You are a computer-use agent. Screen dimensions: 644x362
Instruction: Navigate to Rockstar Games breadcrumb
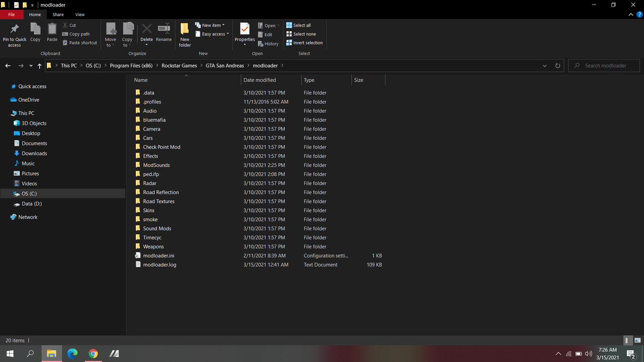[179, 66]
